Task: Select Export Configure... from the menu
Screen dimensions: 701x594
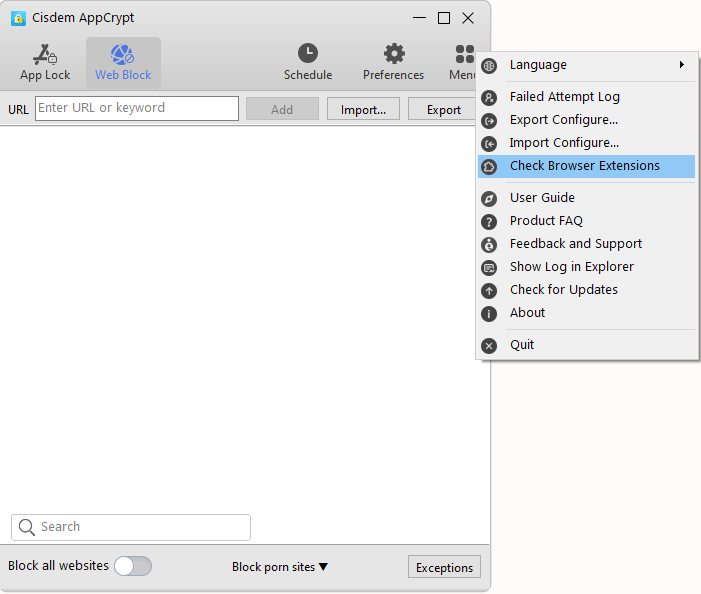Action: (x=563, y=120)
